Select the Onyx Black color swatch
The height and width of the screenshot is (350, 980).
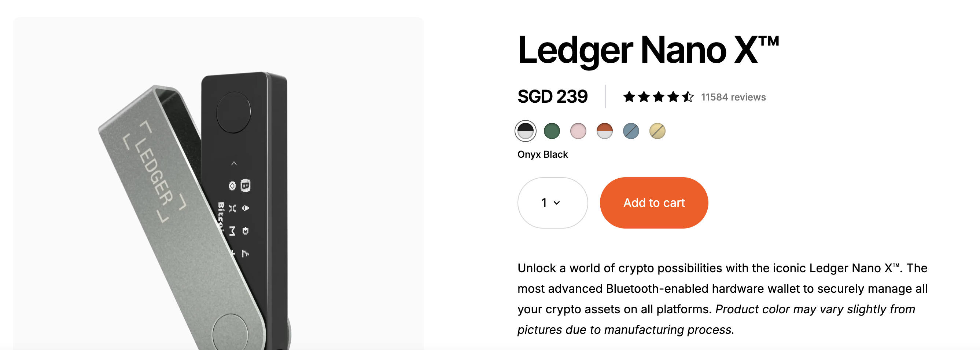(526, 131)
